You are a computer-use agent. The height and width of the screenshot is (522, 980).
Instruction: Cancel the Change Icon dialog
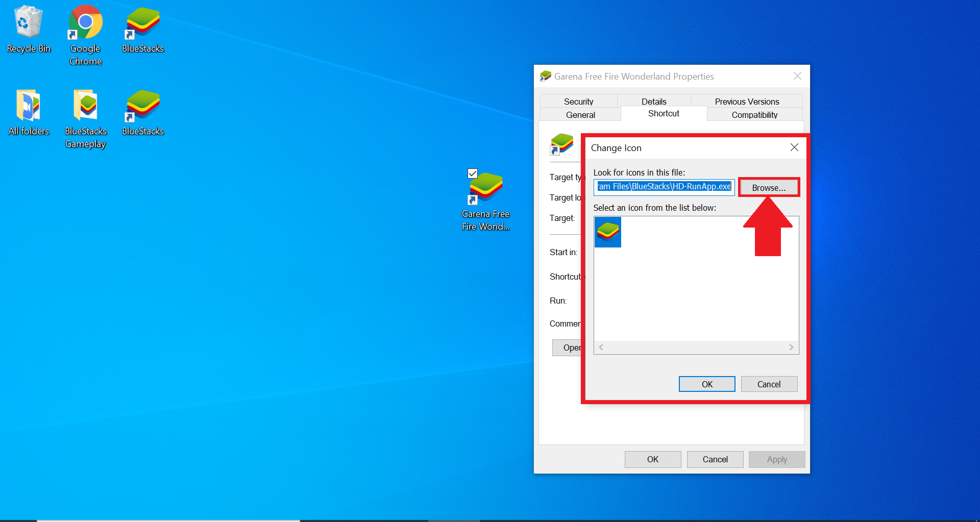(x=769, y=384)
